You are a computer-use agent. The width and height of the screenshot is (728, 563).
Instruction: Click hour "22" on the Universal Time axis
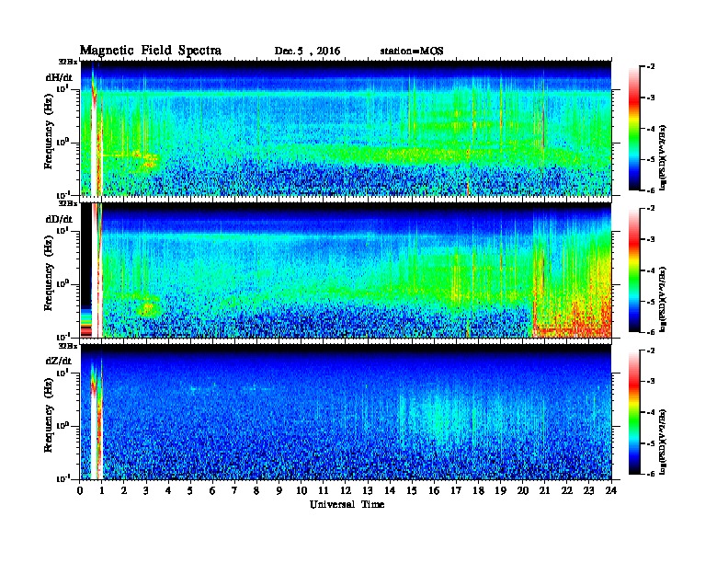click(x=567, y=490)
